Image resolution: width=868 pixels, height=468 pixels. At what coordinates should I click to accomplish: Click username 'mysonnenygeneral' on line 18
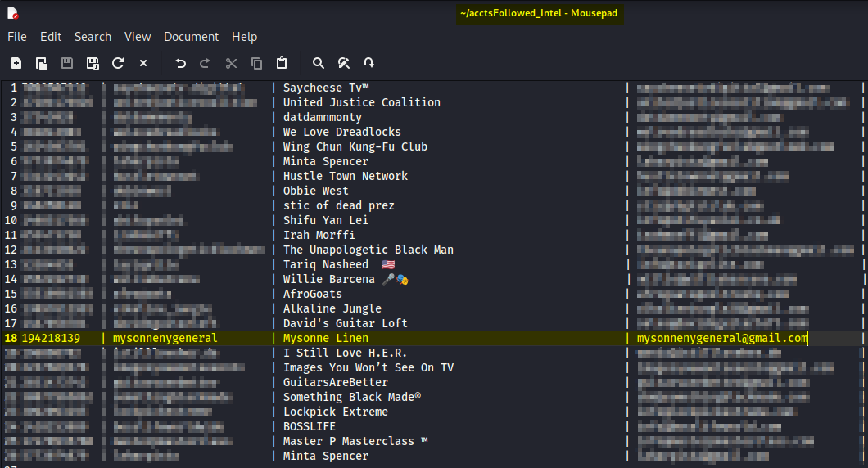click(165, 338)
